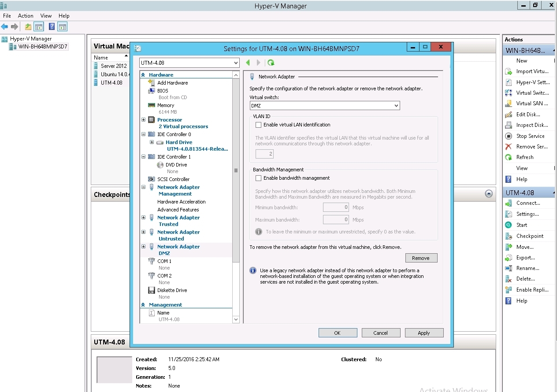Image resolution: width=557 pixels, height=392 pixels.
Task: Select SCSI Controller in the hardware list
Action: click(x=173, y=179)
